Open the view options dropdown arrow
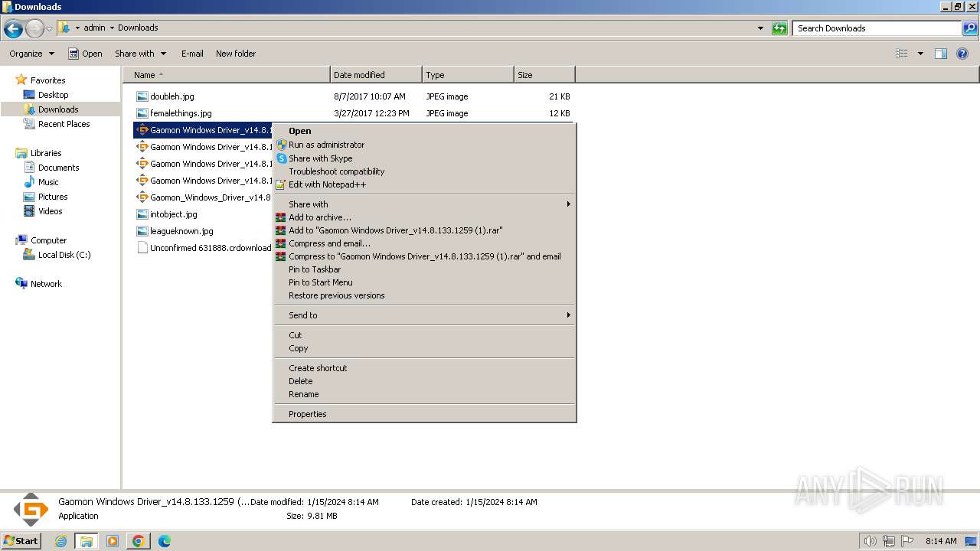This screenshot has width=980, height=551. click(920, 54)
